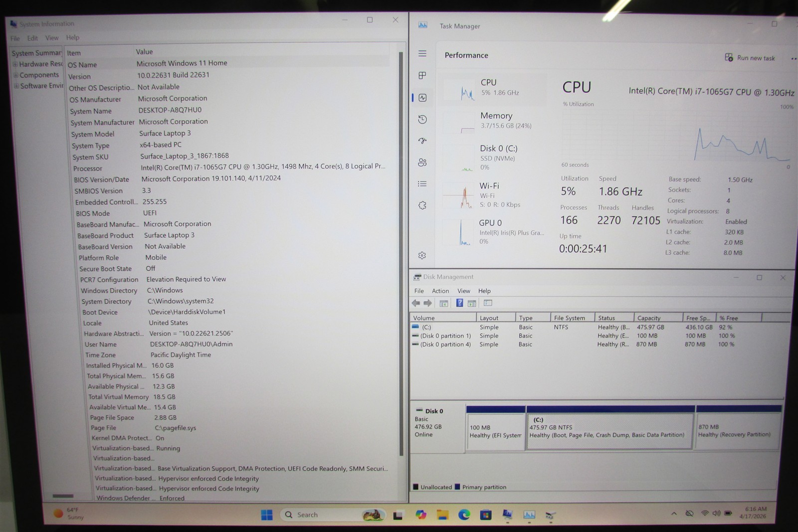Open Users icon in Task Manager sidebar
Screen dimensions: 798x532
(x=422, y=162)
